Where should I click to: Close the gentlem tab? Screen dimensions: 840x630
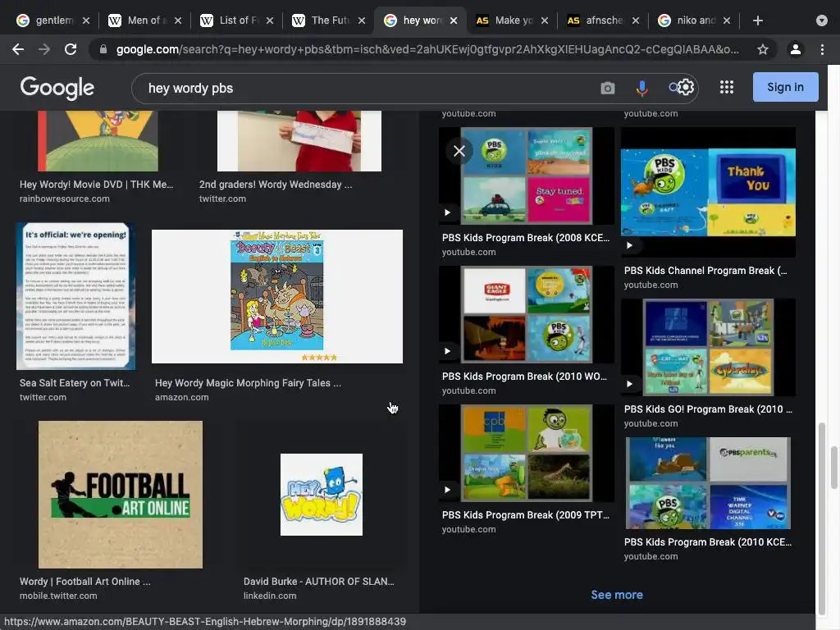[x=86, y=21]
